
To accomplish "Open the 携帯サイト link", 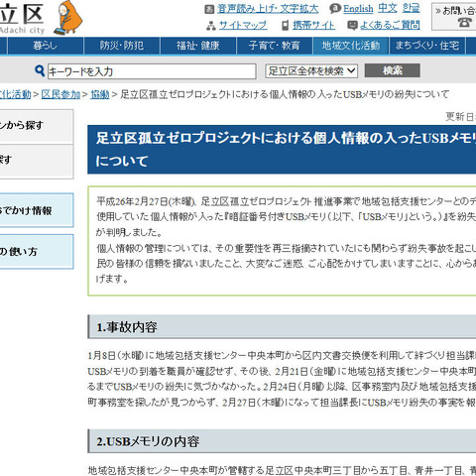I will click(x=313, y=26).
